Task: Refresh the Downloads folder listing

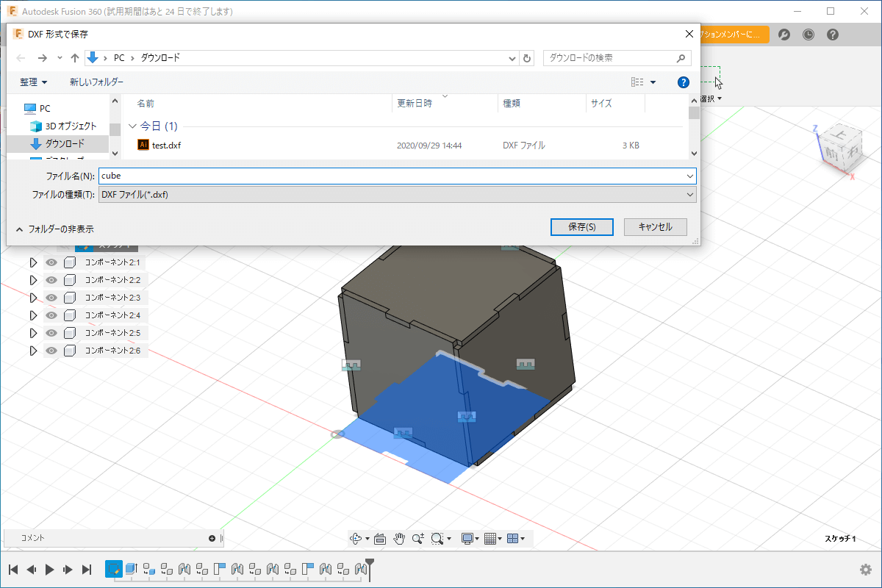Action: tap(527, 58)
